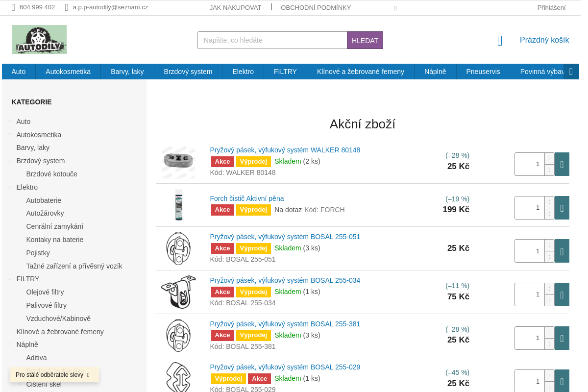Expand Autokosmetika category in sidebar
This screenshot has height=392, width=588.
point(9,134)
